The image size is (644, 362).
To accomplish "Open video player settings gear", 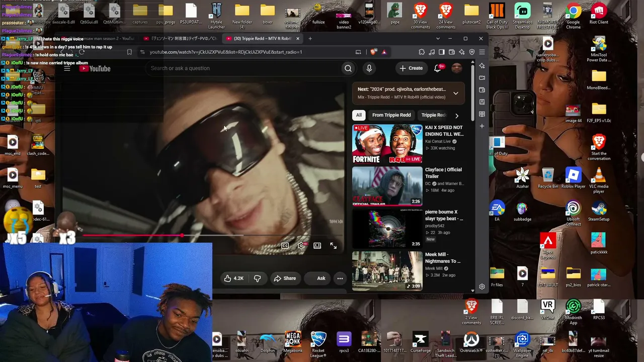I will pyautogui.click(x=301, y=245).
